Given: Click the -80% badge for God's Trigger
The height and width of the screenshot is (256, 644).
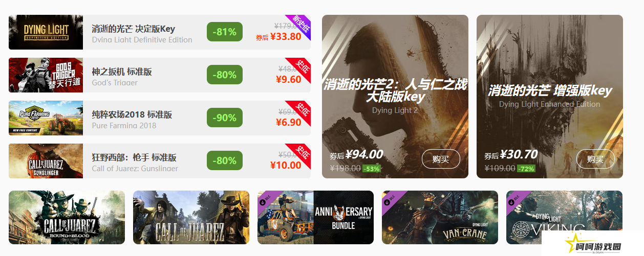Looking at the screenshot, I should coord(225,75).
